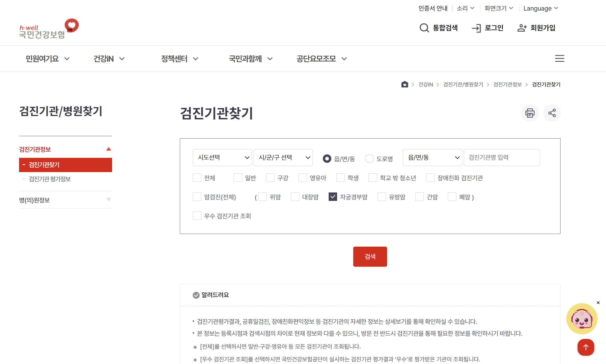Click the home icon in the breadcrumb
The height and width of the screenshot is (364, 606).
point(405,84)
